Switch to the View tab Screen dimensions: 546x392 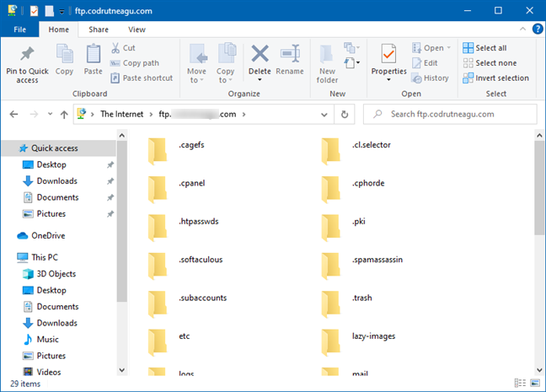[136, 30]
